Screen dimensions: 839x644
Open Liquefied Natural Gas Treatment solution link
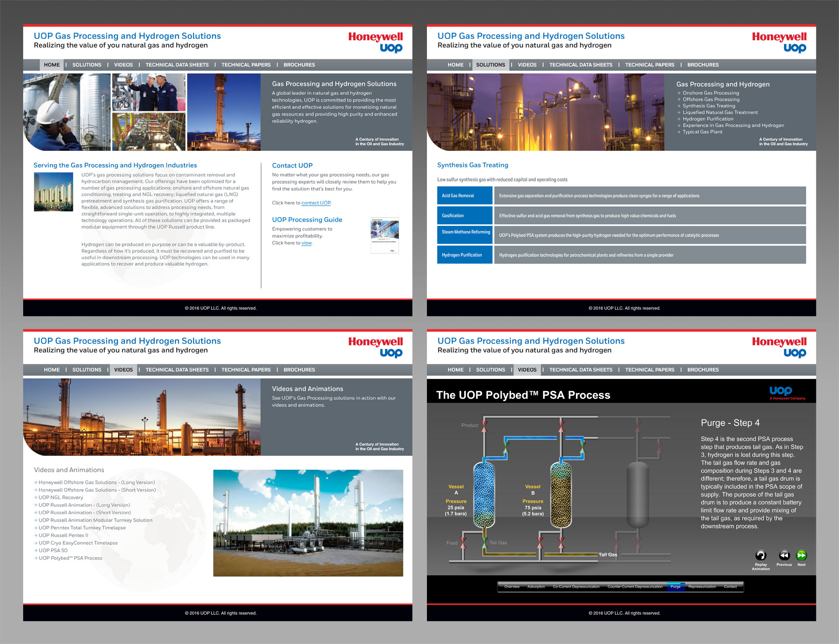[720, 112]
